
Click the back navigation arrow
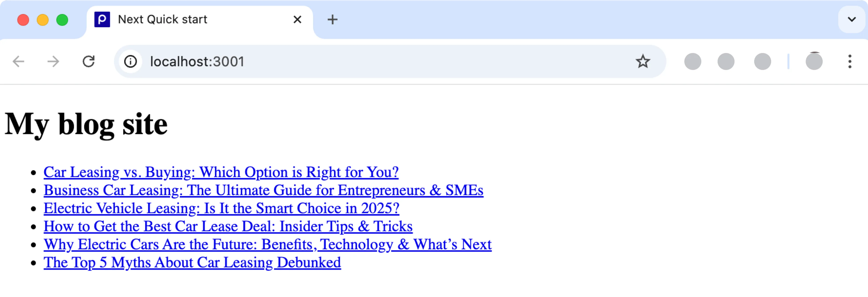19,61
